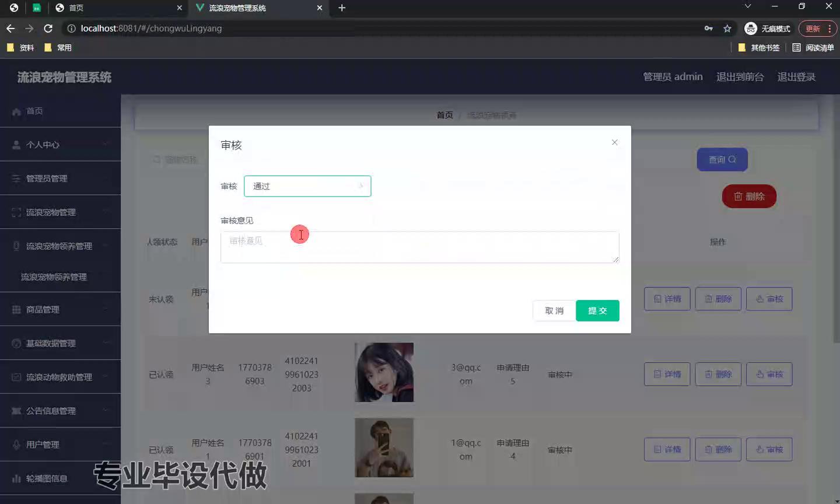Close the 审核 dialog with X icon
Image resolution: width=840 pixels, height=504 pixels.
click(x=614, y=142)
